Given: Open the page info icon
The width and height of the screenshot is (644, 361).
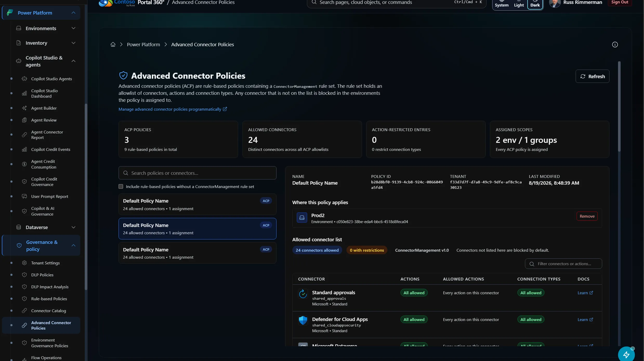Looking at the screenshot, I should tap(615, 44).
